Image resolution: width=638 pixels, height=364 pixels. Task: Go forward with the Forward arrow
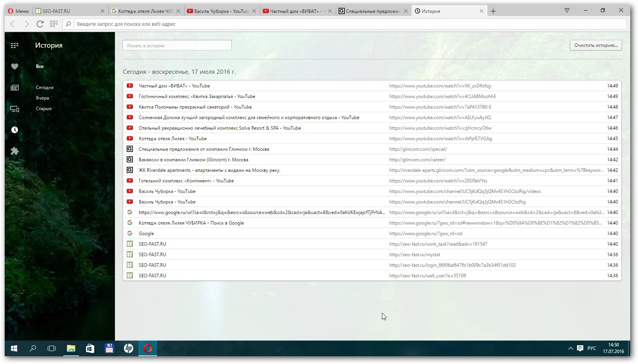click(x=27, y=24)
